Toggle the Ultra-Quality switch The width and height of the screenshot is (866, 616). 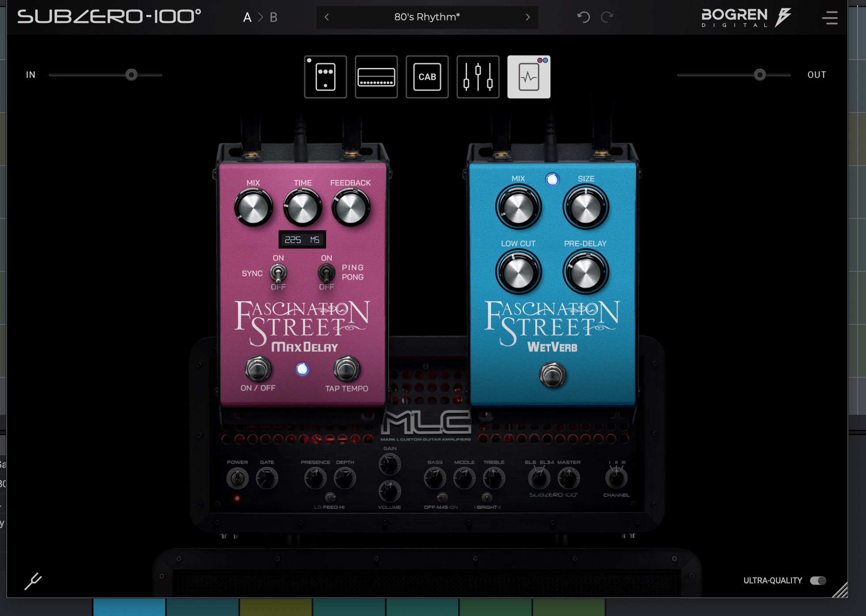[818, 581]
